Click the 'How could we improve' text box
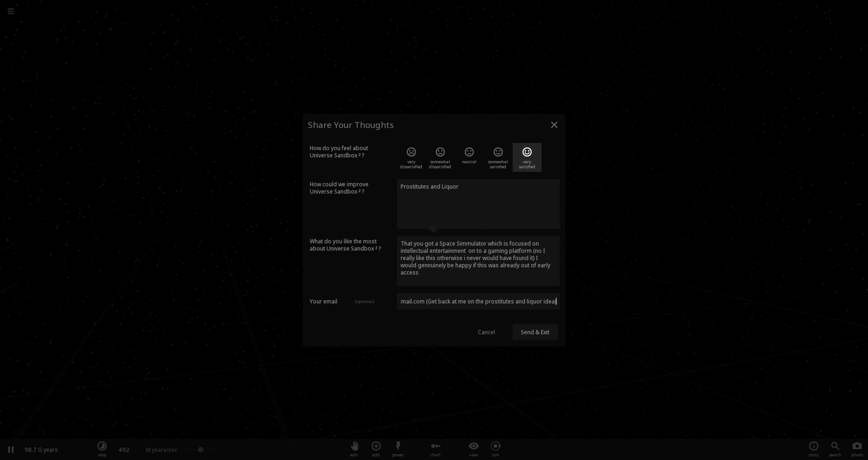This screenshot has width=868, height=460. pyautogui.click(x=478, y=204)
